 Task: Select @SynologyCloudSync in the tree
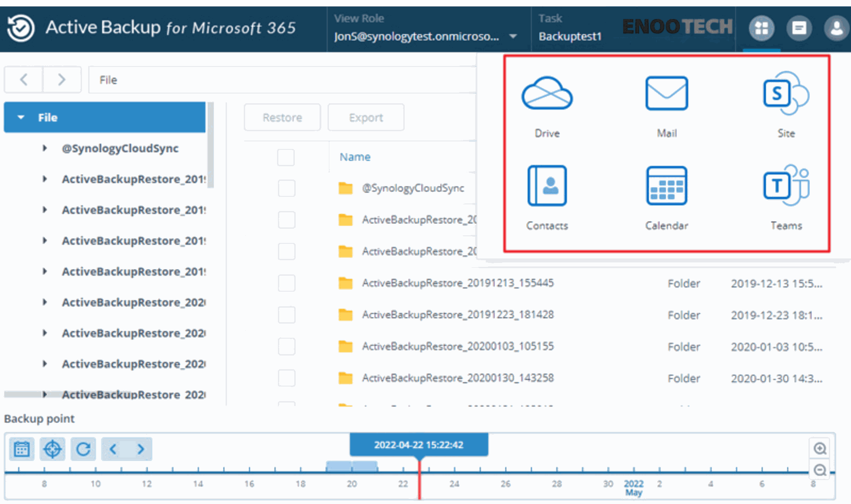(x=120, y=148)
